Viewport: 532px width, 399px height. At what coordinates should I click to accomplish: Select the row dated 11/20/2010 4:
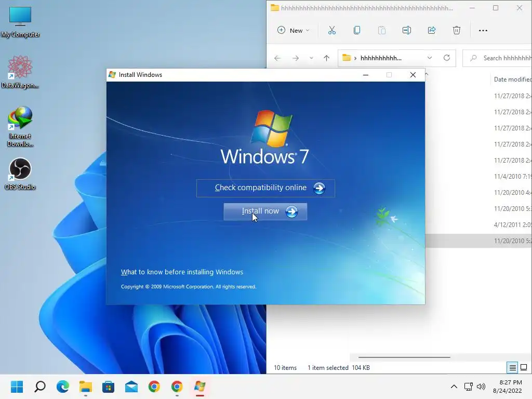478,192
